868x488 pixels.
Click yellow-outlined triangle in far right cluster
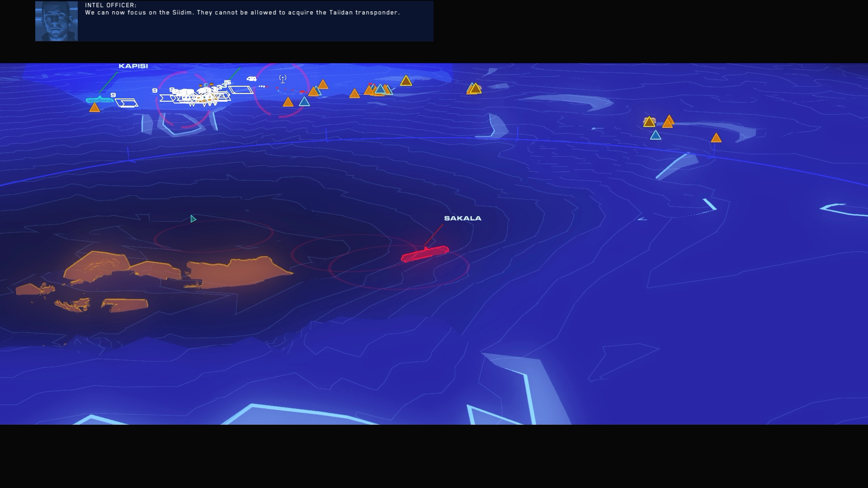point(649,122)
